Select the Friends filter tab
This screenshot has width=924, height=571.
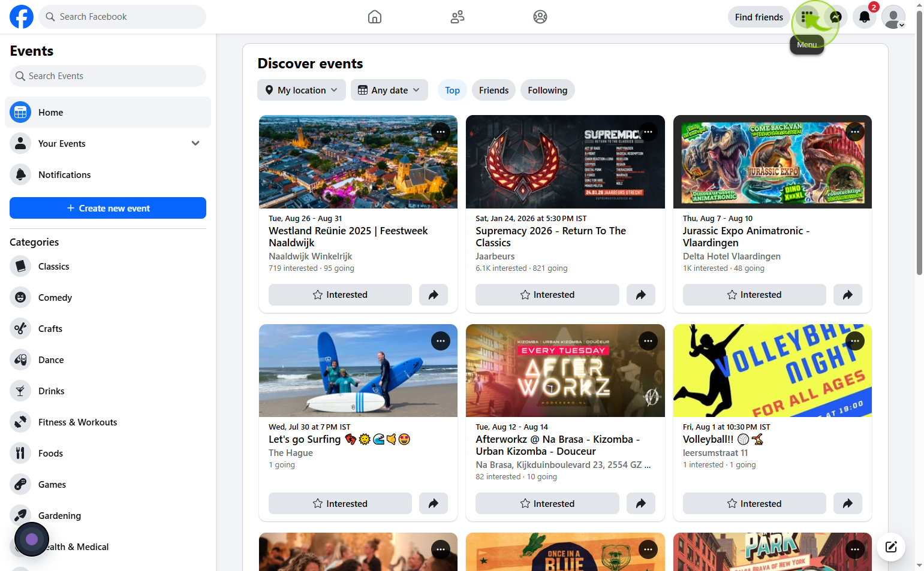(x=493, y=90)
